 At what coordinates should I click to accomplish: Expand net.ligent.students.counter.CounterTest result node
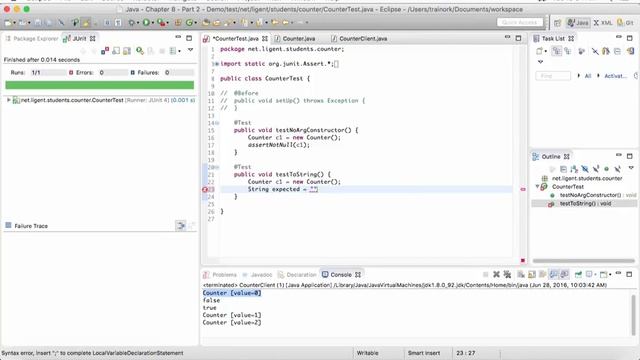pos(9,100)
